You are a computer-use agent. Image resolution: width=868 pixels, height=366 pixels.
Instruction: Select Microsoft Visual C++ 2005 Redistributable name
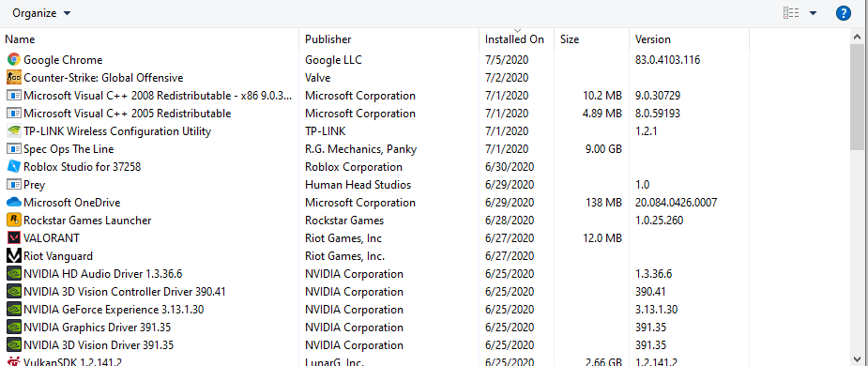[x=128, y=114]
